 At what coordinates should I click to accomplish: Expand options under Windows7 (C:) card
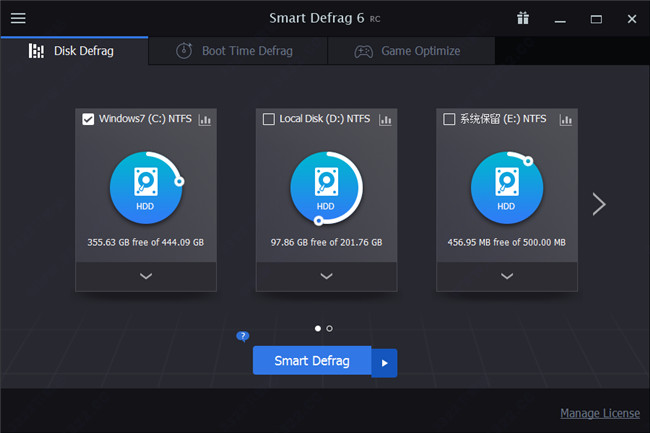146,276
